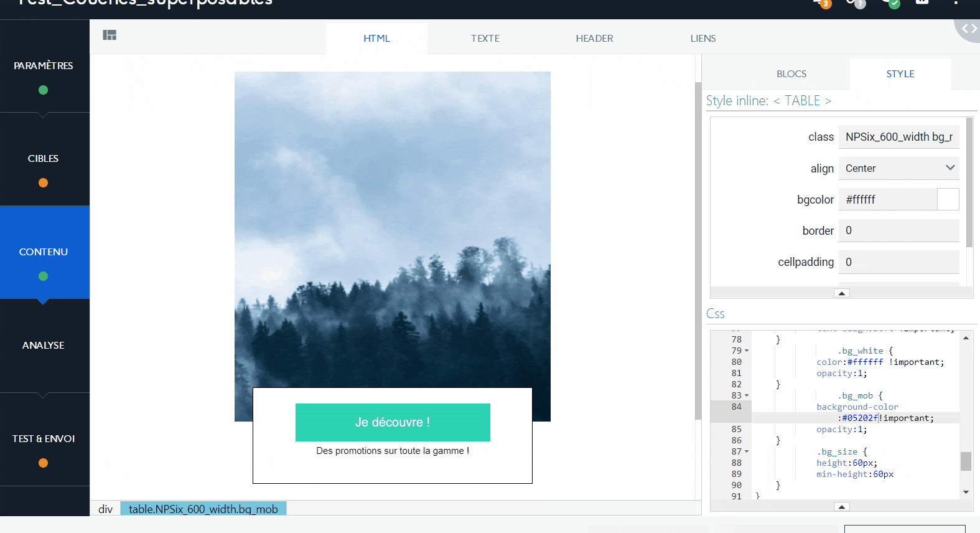980x533 pixels.
Task: Toggle the code view angle-brackets button
Action: 969,29
